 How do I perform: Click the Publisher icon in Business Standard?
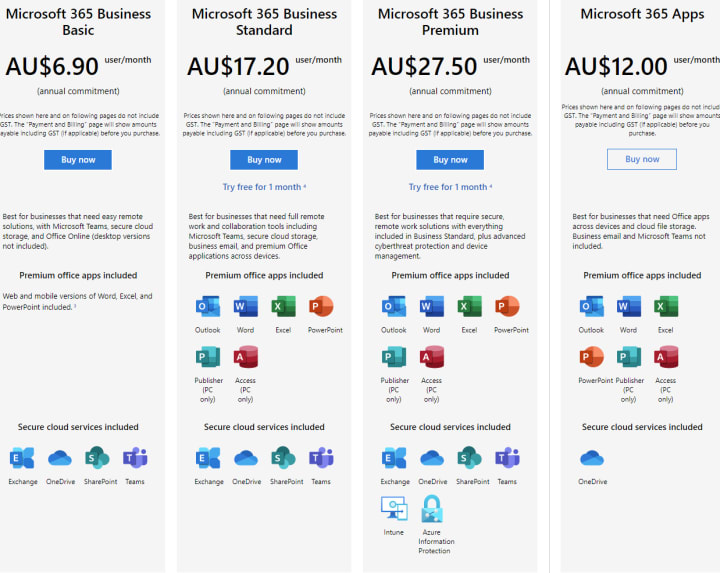click(x=208, y=357)
